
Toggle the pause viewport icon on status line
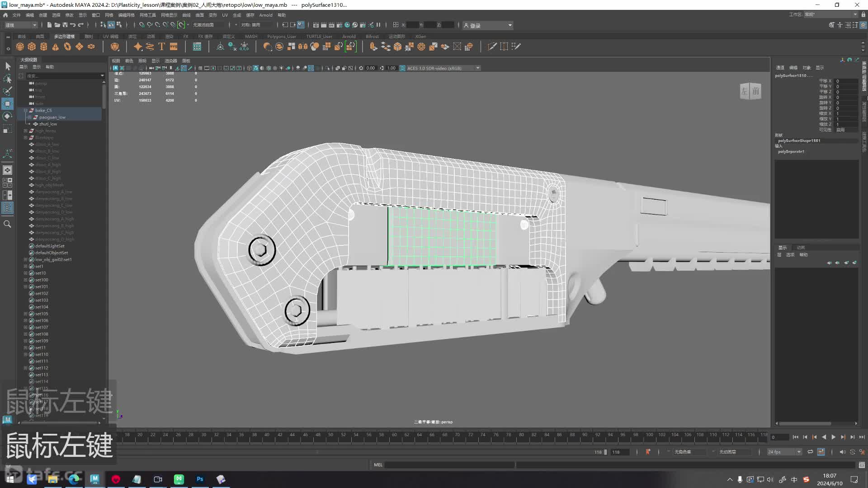tap(378, 25)
